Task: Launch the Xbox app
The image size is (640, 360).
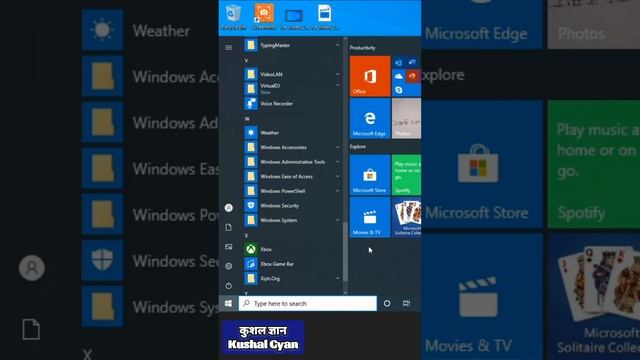Action: point(292,249)
